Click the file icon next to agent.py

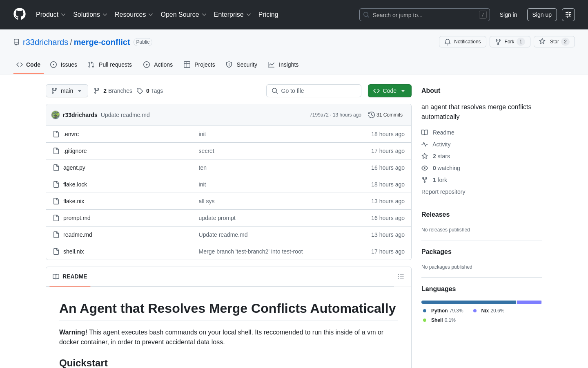[56, 168]
